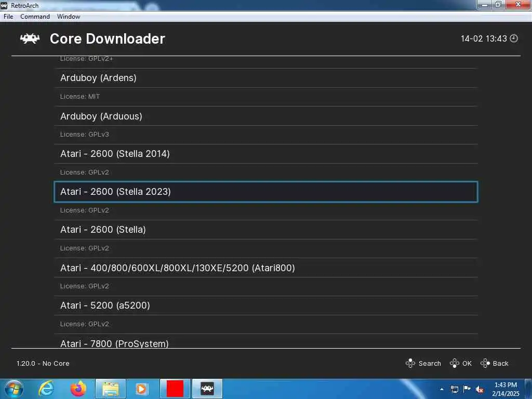Select Atari - 7800 (ProSystem) core
Image resolution: width=532 pixels, height=399 pixels.
[266, 342]
